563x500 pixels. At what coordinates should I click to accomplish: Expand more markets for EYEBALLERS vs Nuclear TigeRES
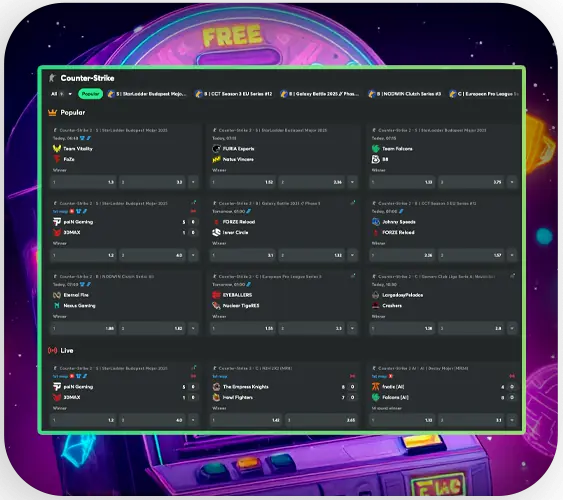tap(353, 328)
